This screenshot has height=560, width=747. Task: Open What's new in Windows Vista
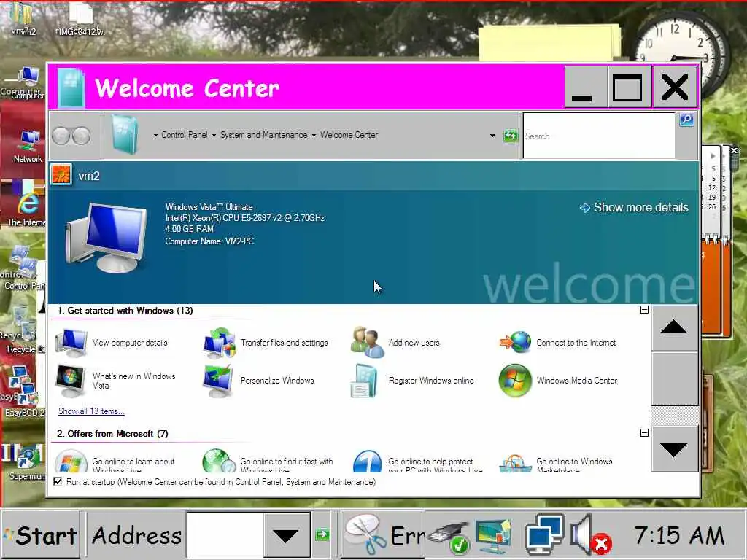[116, 381]
